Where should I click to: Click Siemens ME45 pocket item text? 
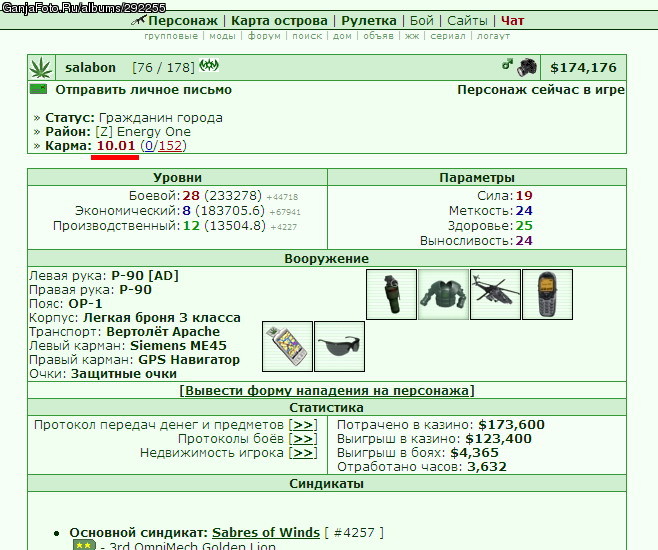point(178,346)
